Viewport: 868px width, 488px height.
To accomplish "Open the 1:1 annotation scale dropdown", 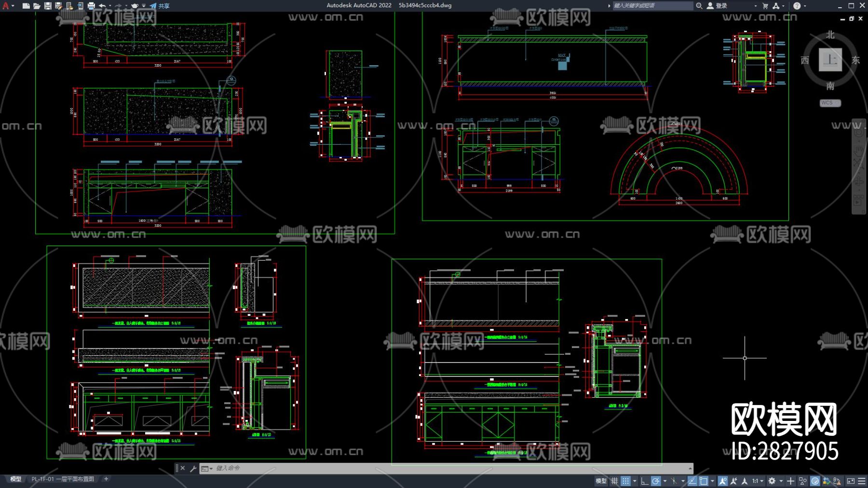I will tap(758, 481).
